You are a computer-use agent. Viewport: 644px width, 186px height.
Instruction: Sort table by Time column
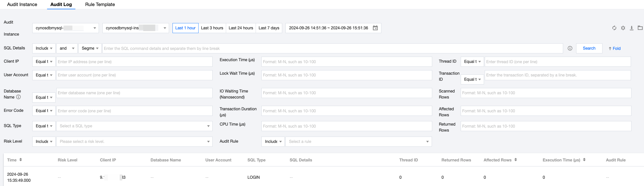click(21, 160)
